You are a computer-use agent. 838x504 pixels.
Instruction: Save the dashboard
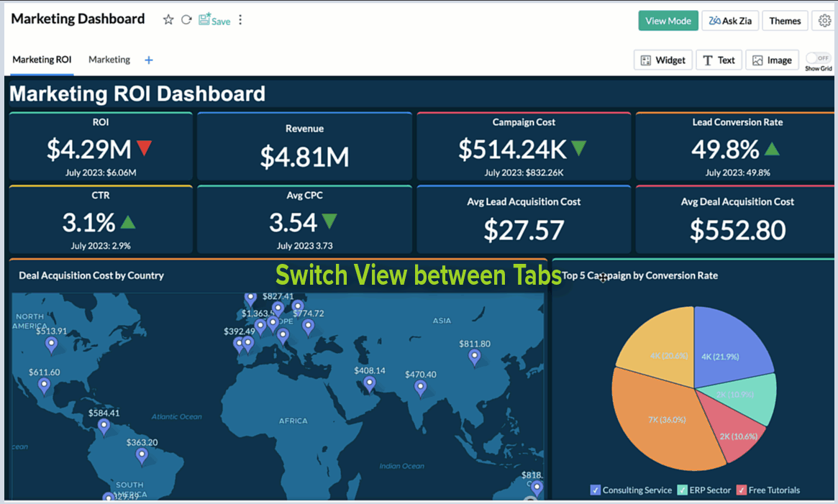[x=214, y=20]
